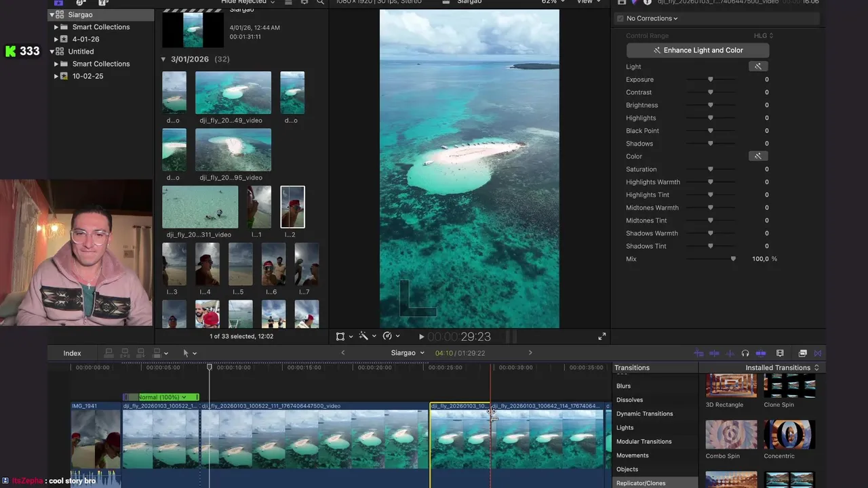Click the Exposure slider handle

point(711,79)
